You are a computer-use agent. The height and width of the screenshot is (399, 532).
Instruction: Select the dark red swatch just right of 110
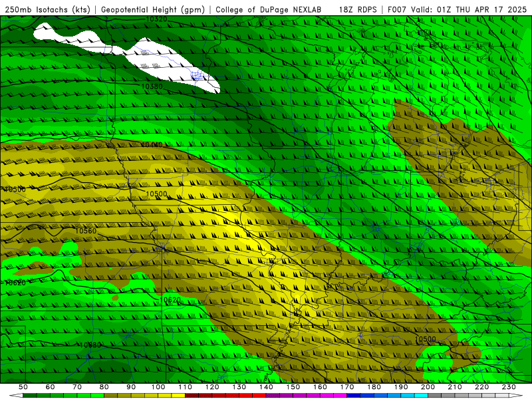tap(192, 396)
